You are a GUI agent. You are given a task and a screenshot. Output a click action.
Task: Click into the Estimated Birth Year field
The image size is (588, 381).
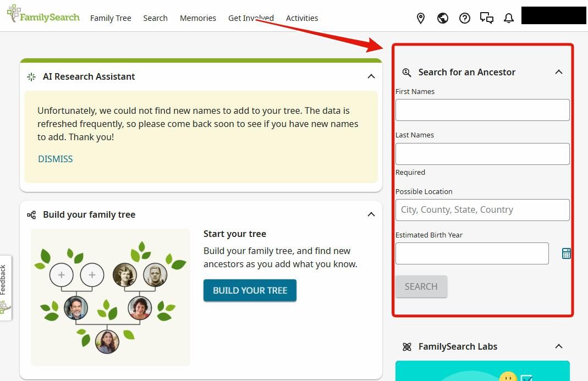pos(472,253)
